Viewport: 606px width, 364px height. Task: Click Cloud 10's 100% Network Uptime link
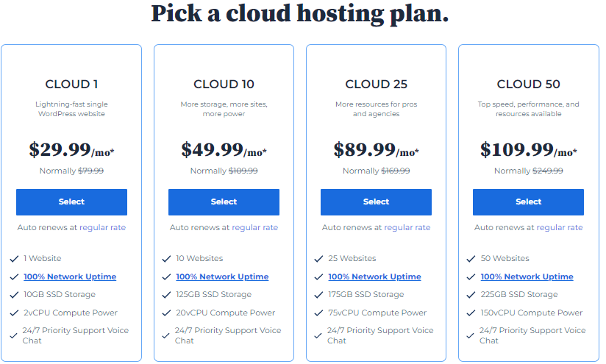tap(222, 276)
